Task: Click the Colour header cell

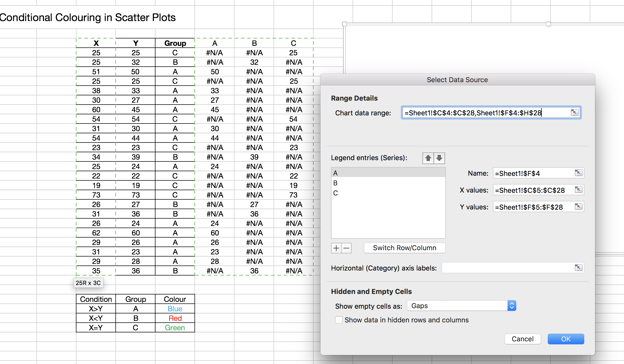Action: coord(175,299)
